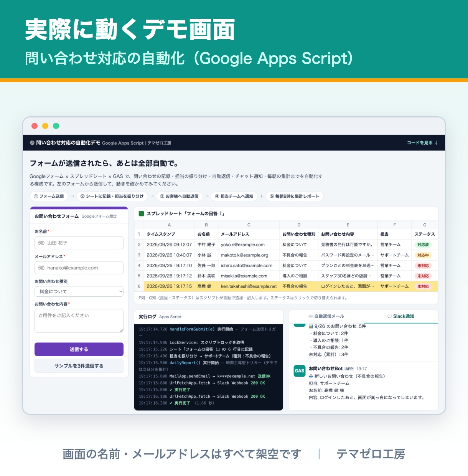Screen dimensions: 468x476
Task: Click the ステータス header cell
Action: tap(425, 234)
